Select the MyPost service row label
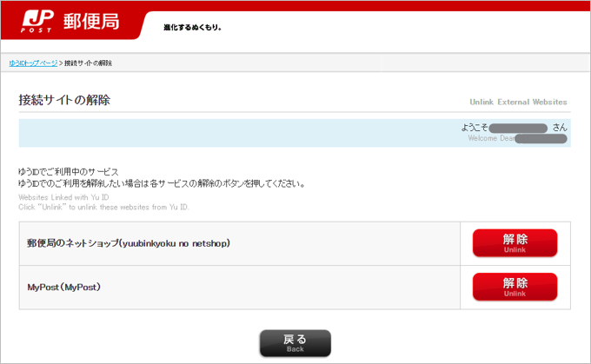 coord(63,287)
